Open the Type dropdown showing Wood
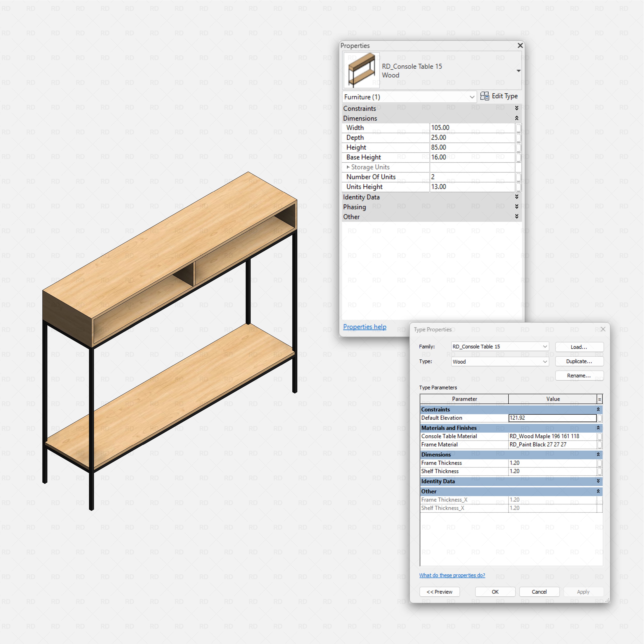The width and height of the screenshot is (644, 644). [x=545, y=361]
